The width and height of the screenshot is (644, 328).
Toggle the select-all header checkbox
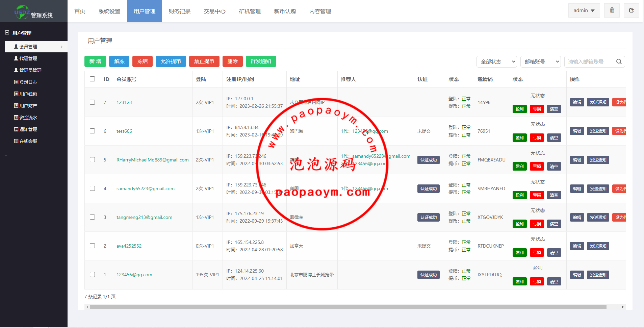(x=92, y=79)
